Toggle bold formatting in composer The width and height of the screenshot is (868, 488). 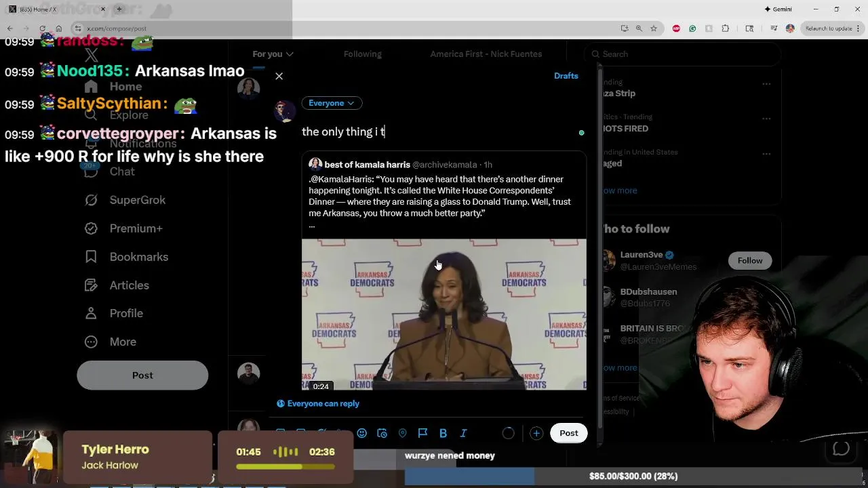coord(443,433)
